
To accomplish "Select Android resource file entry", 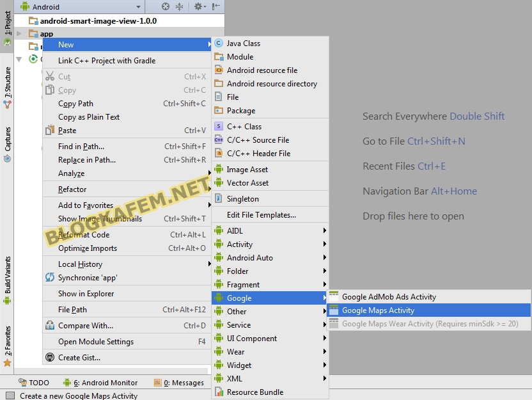I will [x=270, y=70].
